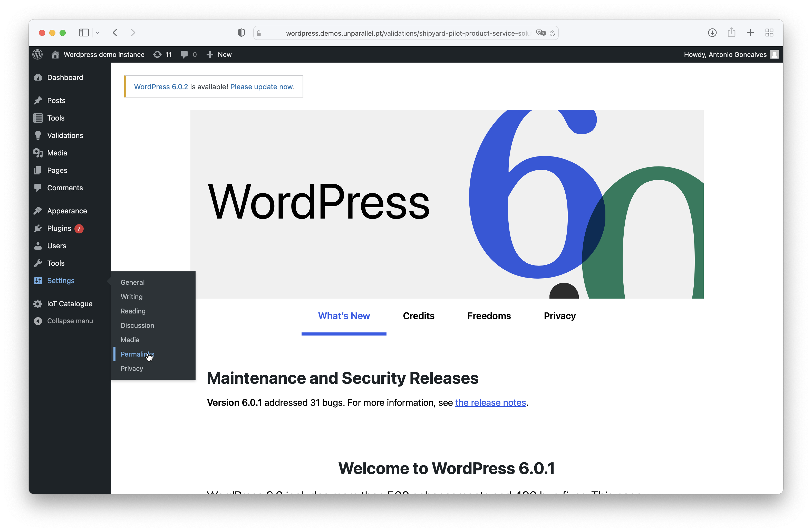Click the IoT Catalogue gear icon

pos(38,303)
